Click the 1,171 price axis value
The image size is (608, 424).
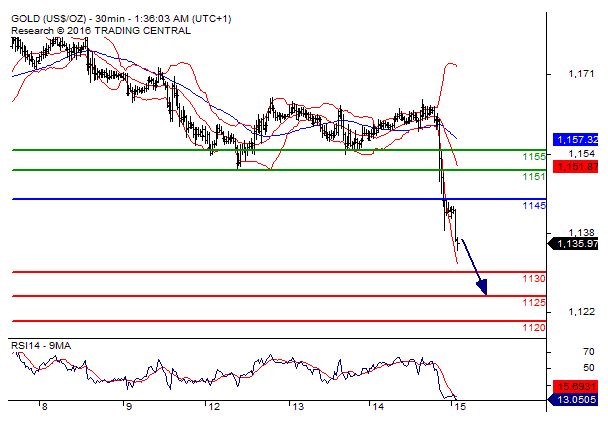[x=581, y=74]
